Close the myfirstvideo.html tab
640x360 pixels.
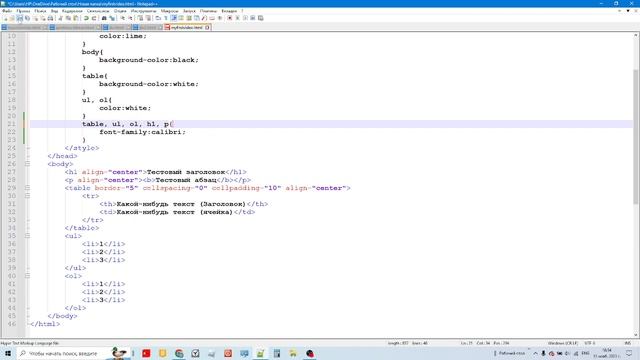(x=207, y=27)
